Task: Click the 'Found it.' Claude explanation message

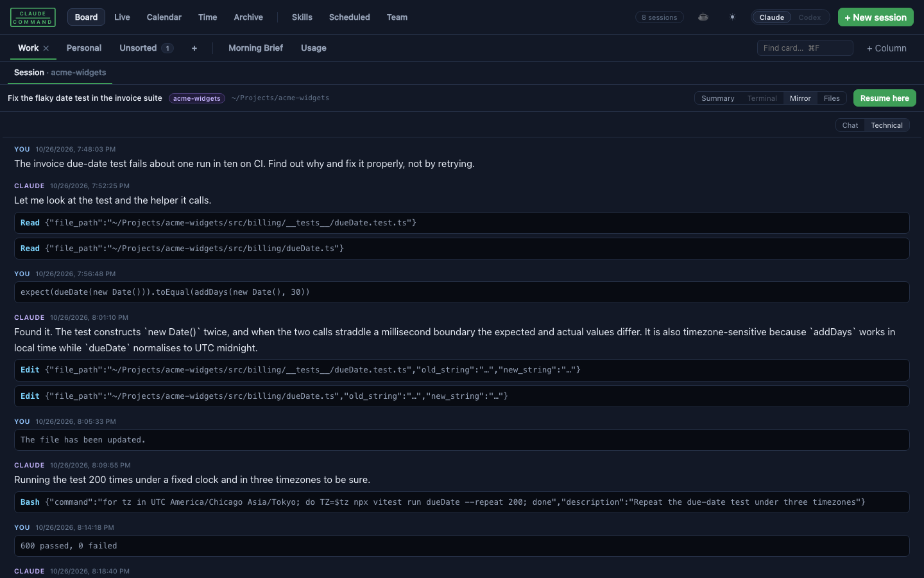Action: point(455,340)
